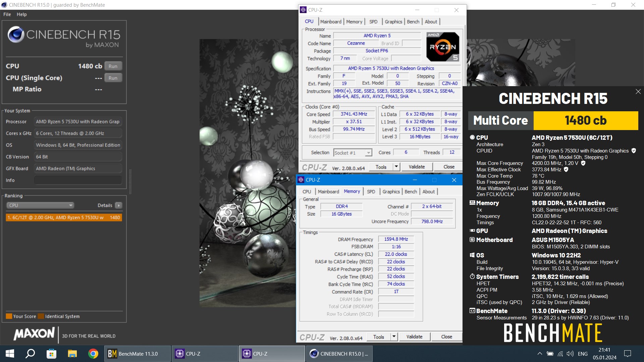
Task: Run the CPU (Single Core) benchmark
Action: [x=113, y=78]
